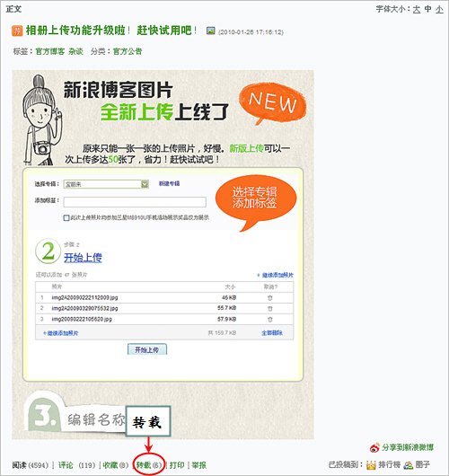Click the 全部删除 link
Viewport: 449px width, 476px height.
[x=272, y=333]
